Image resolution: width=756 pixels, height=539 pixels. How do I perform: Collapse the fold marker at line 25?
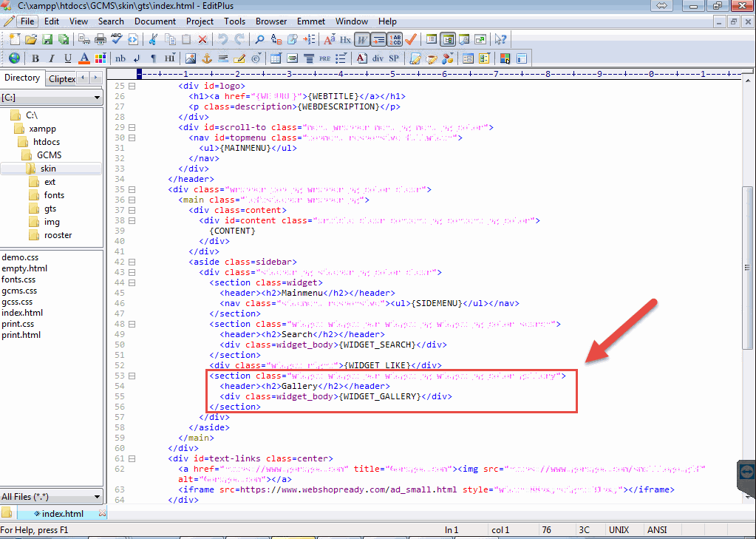[x=132, y=86]
